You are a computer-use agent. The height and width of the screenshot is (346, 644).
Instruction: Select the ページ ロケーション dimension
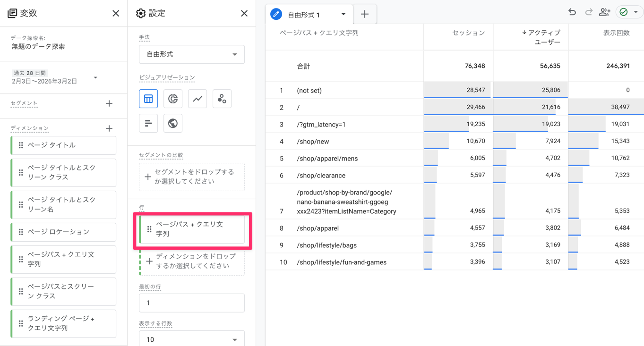pos(63,232)
